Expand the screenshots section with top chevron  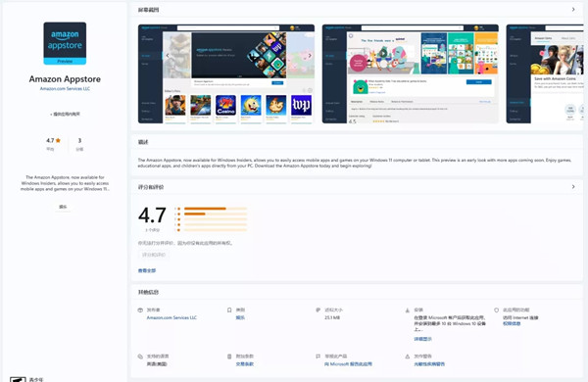click(x=573, y=10)
